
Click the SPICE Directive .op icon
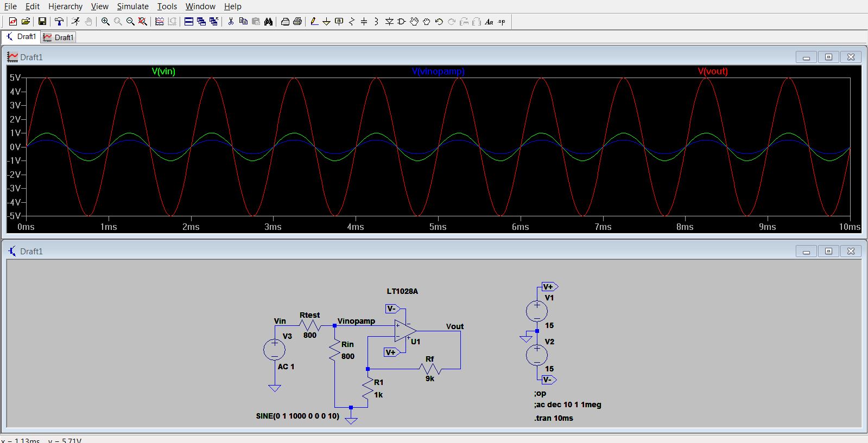coord(502,22)
